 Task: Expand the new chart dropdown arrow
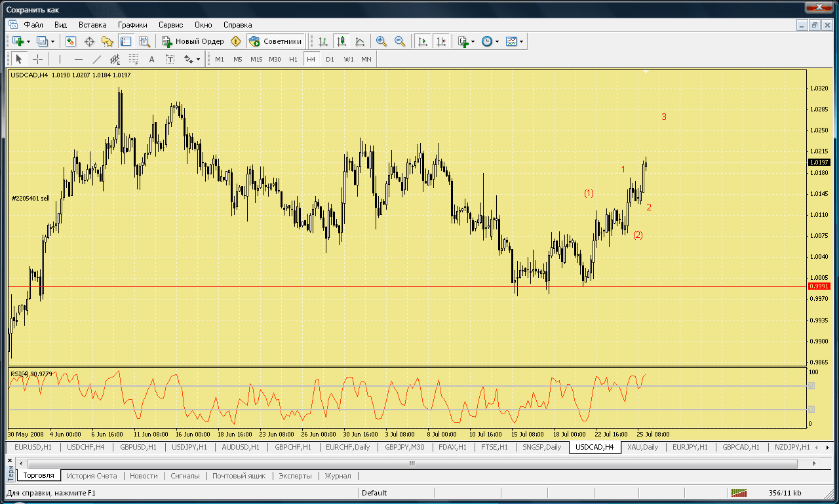(x=28, y=41)
